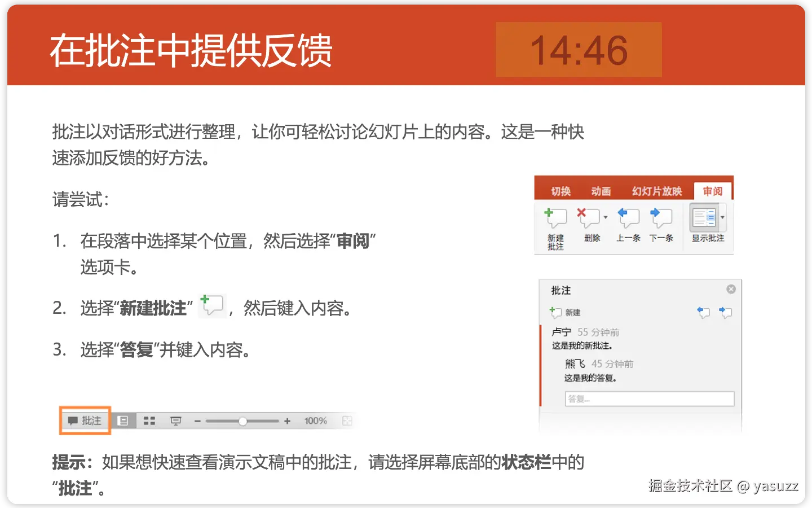Switch to the 切换 ribbon tab
The width and height of the screenshot is (812, 508).
(x=561, y=191)
